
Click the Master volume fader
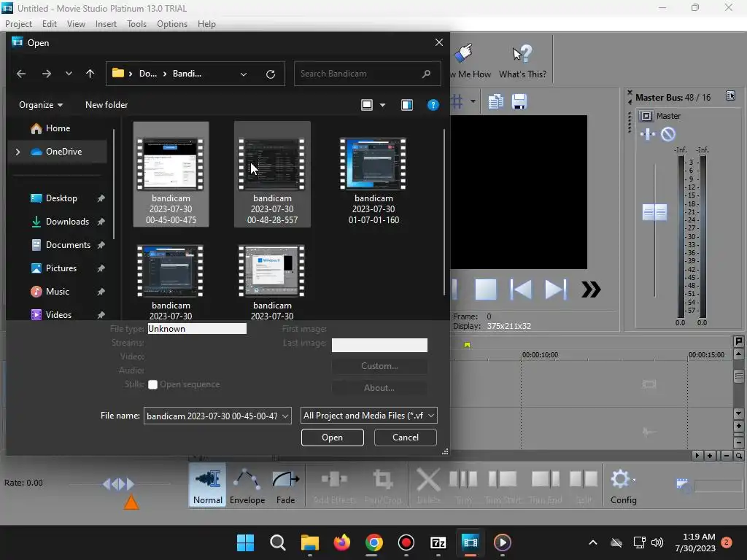654,212
